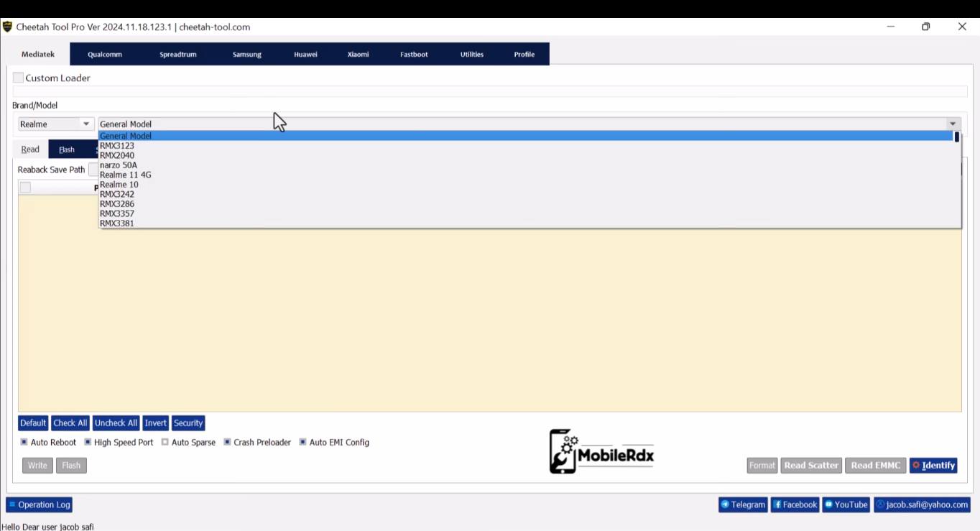Open the Operation Log panel
This screenshot has width=980, height=531.
(39, 504)
